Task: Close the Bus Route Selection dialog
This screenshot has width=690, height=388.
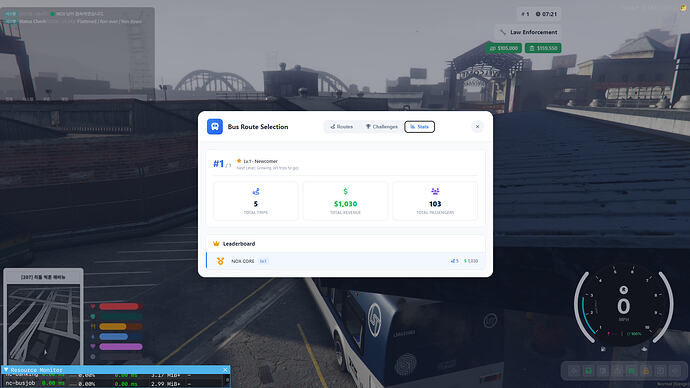Action: 477,127
